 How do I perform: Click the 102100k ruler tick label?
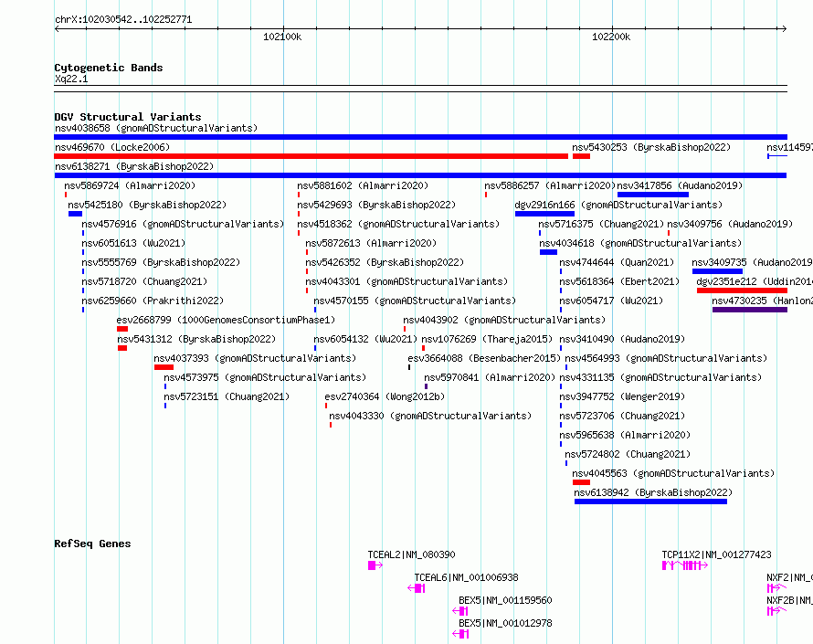coord(282,37)
